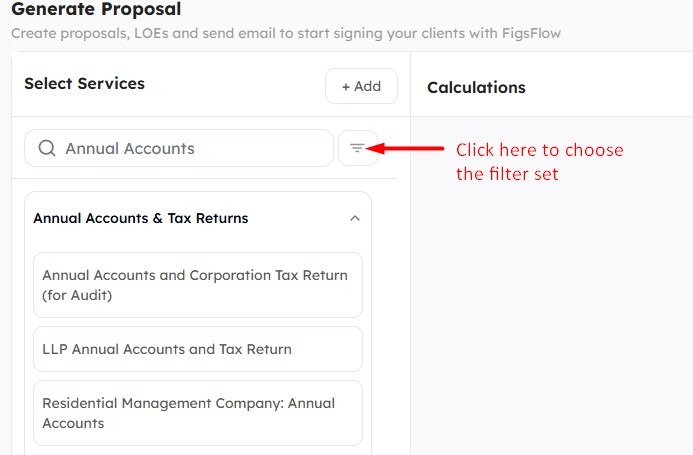
Task: Focus the Annual Accounts search field
Action: 179,148
